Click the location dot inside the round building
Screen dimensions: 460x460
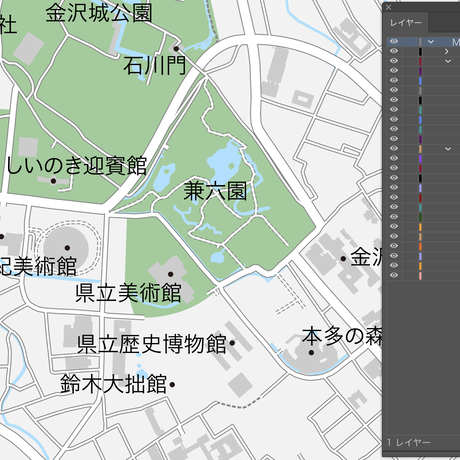pyautogui.click(x=67, y=248)
